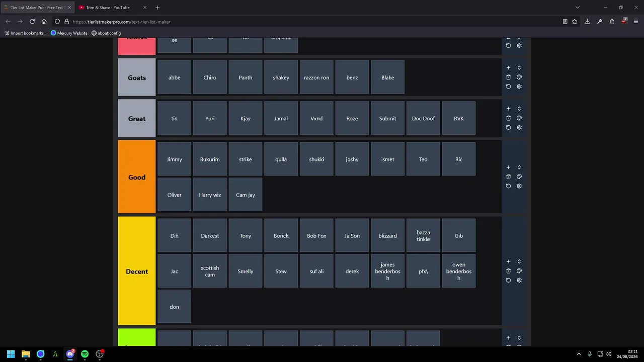This screenshot has height=362, width=644.
Task: Select the "bazza tinkle" item in Decent
Action: [423, 236]
